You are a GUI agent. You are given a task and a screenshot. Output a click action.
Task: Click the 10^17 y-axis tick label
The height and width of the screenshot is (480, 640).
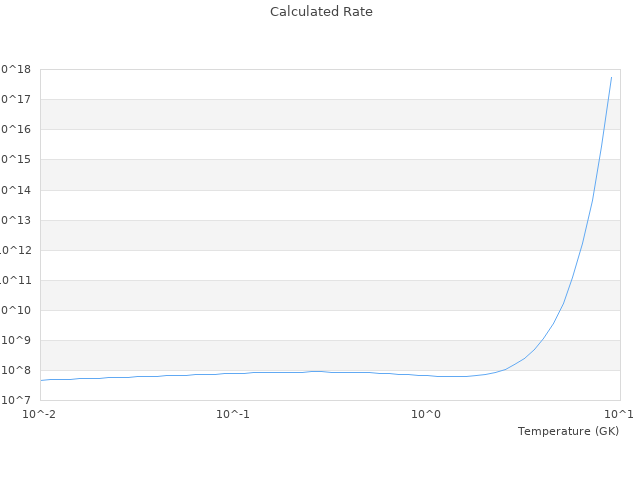point(16,99)
